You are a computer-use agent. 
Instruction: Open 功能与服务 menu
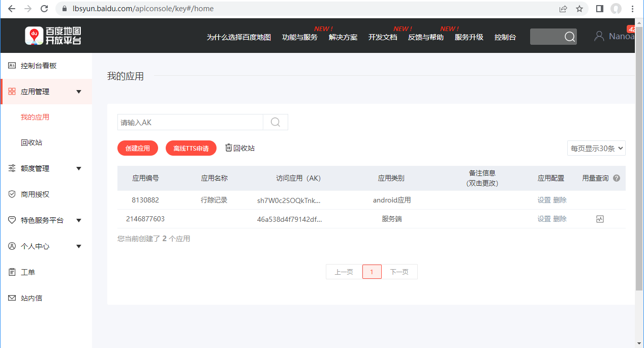300,37
